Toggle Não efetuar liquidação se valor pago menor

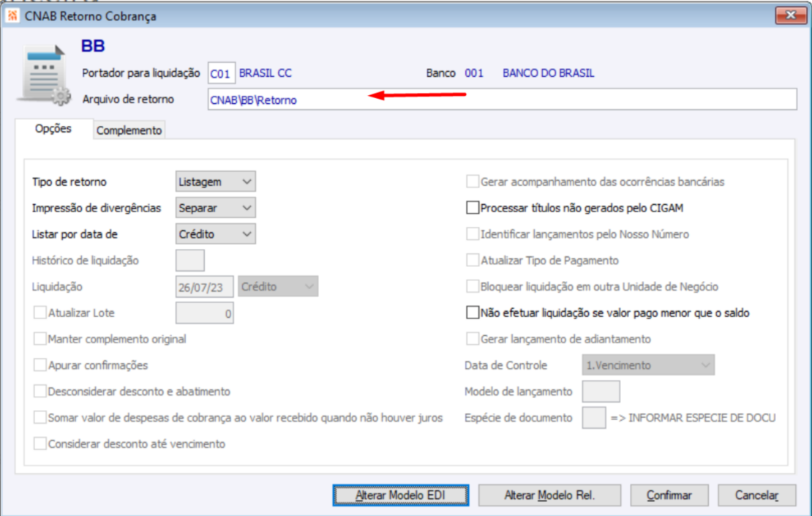coord(473,313)
